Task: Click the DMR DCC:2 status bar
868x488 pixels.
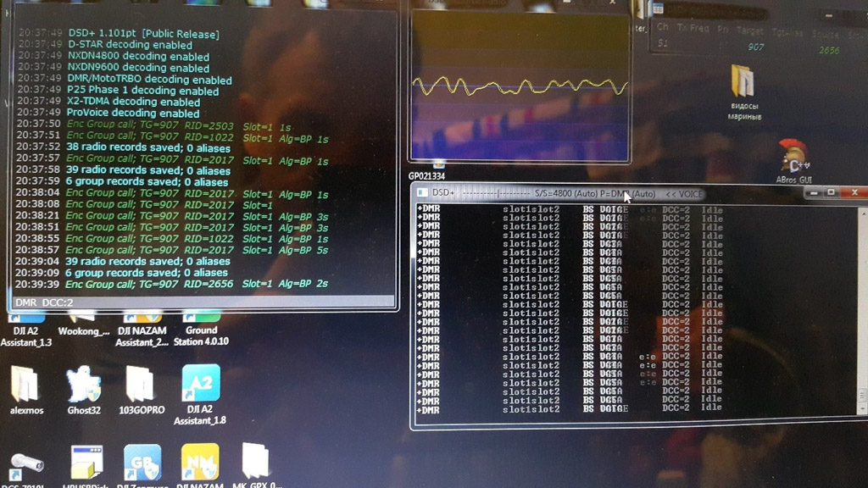Action: click(x=203, y=302)
